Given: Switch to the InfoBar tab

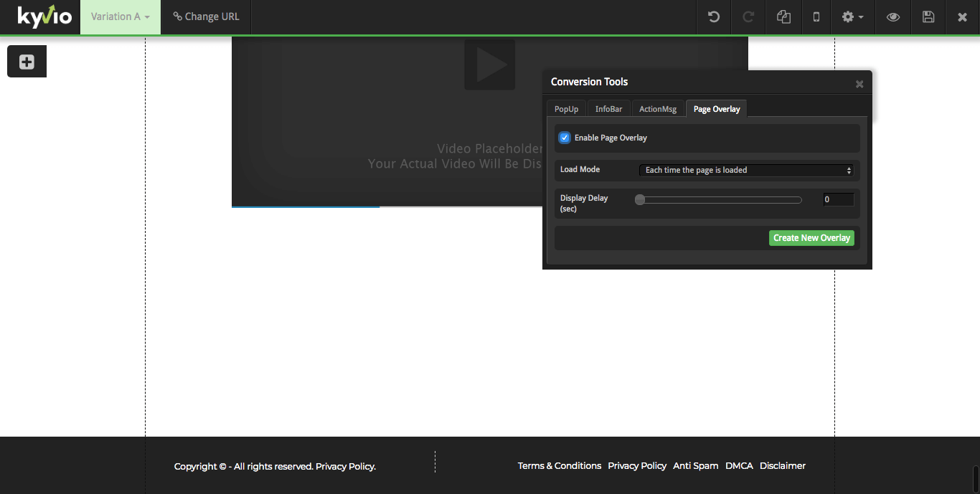Looking at the screenshot, I should coord(609,109).
